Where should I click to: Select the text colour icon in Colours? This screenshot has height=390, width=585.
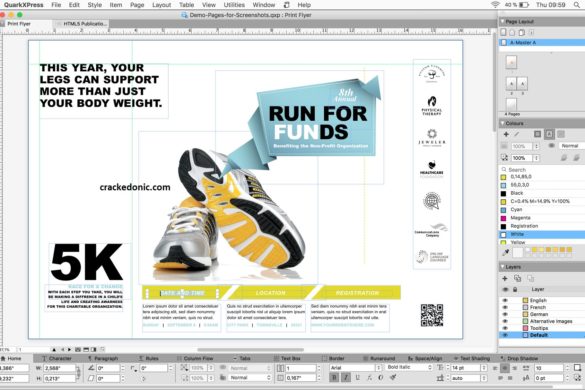pos(549,134)
